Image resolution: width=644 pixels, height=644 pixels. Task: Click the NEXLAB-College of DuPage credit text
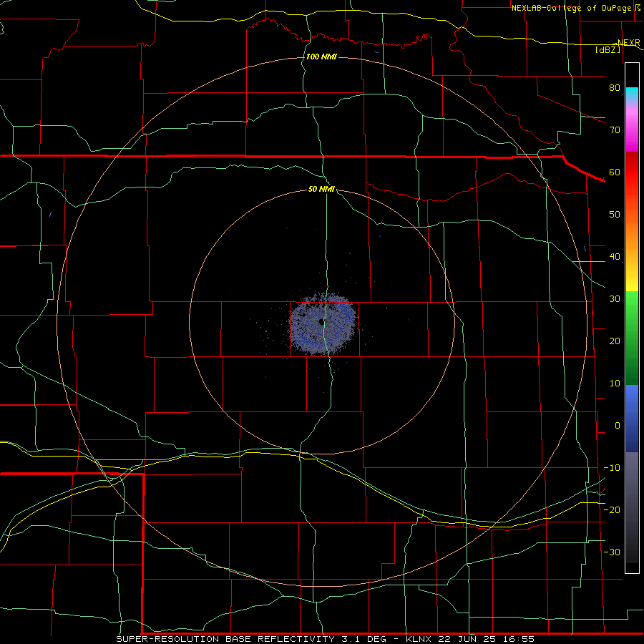coord(571,8)
